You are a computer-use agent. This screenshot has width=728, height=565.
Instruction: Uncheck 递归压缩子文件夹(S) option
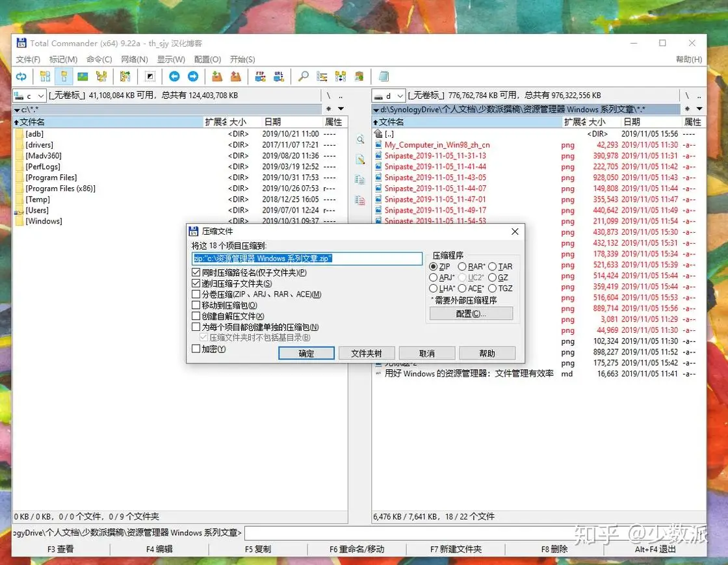[x=196, y=284]
